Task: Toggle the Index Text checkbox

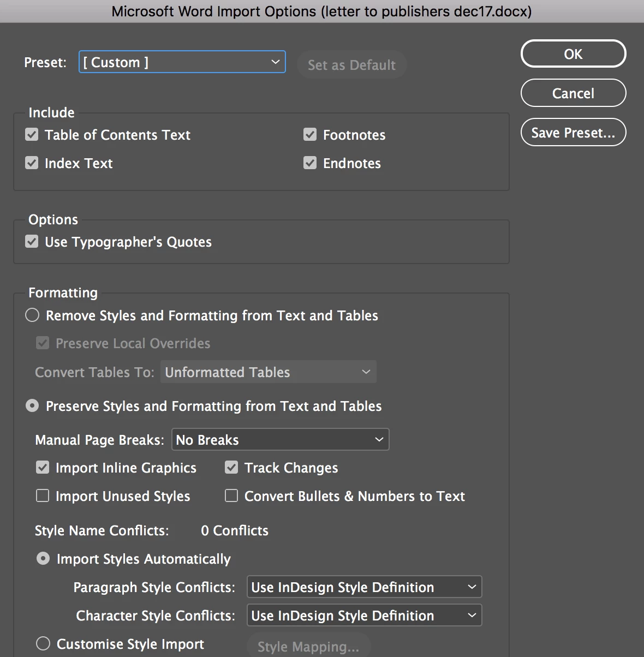Action: coord(32,163)
